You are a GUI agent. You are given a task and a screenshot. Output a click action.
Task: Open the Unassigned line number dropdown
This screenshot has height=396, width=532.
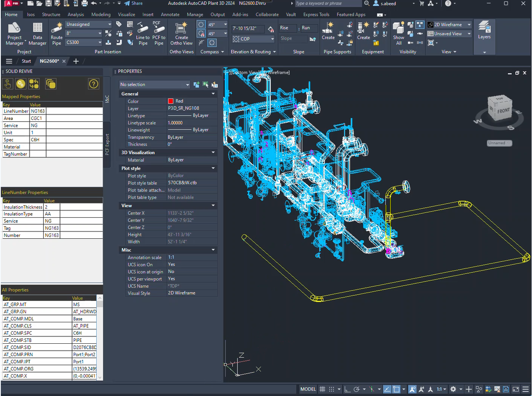(89, 24)
